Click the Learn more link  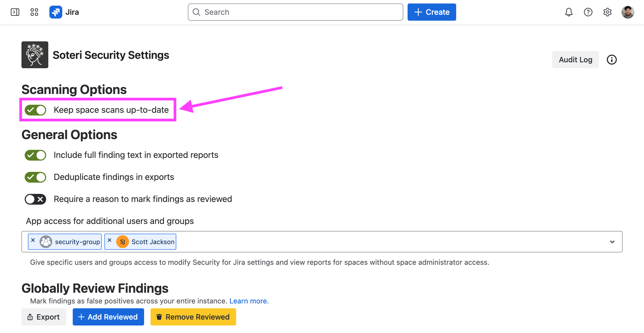(249, 301)
